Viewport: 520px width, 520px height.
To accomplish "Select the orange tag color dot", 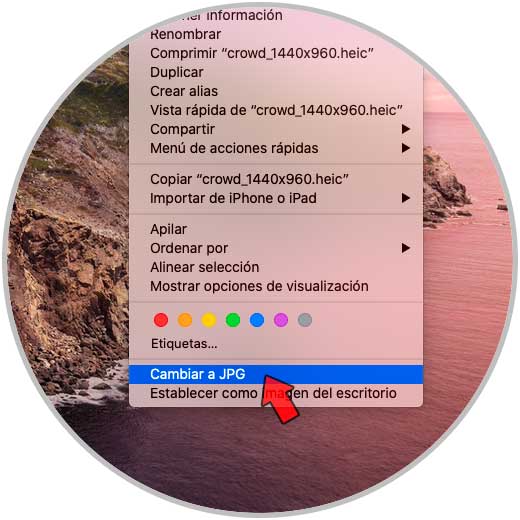I will [x=185, y=320].
